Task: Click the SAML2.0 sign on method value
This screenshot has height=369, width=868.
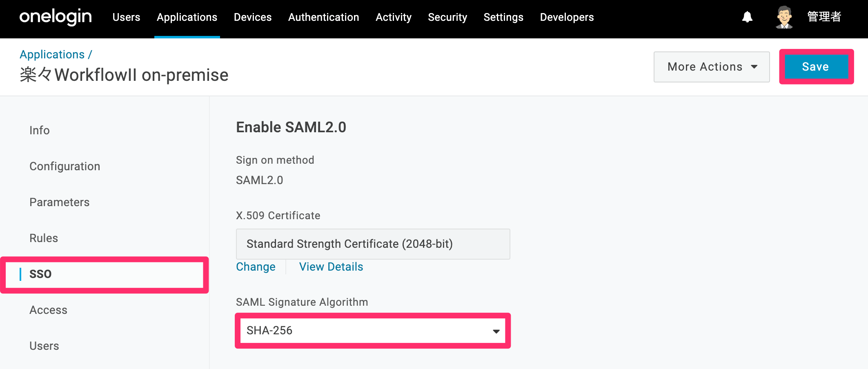Action: click(x=260, y=180)
